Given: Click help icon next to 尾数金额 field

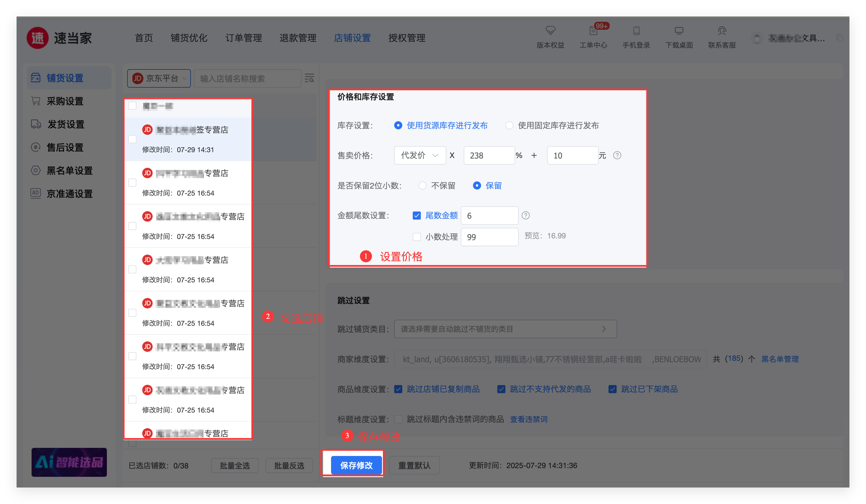Looking at the screenshot, I should click(x=525, y=216).
